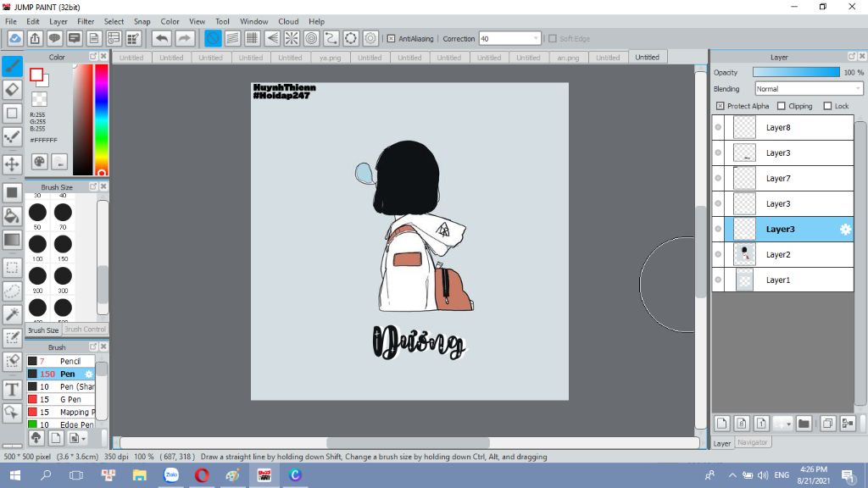Create a new layer folder
The width and height of the screenshot is (868, 488).
(x=804, y=424)
